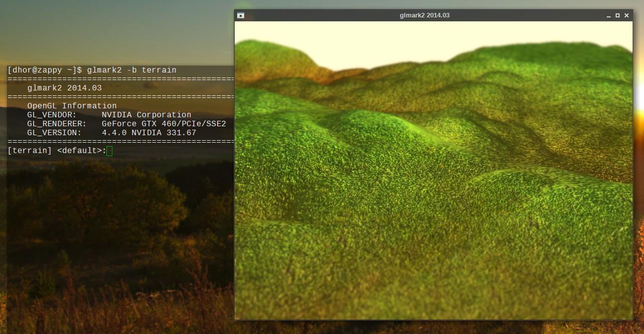The image size is (644, 334).
Task: Click the 'glmark2 2014.03' line in terminal
Action: [65, 88]
